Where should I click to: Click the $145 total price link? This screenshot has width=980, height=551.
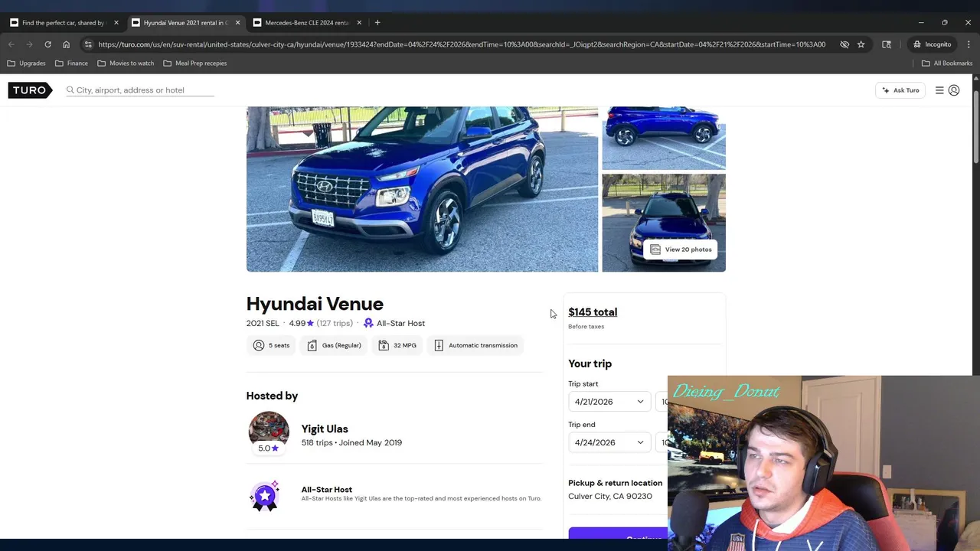pyautogui.click(x=593, y=312)
